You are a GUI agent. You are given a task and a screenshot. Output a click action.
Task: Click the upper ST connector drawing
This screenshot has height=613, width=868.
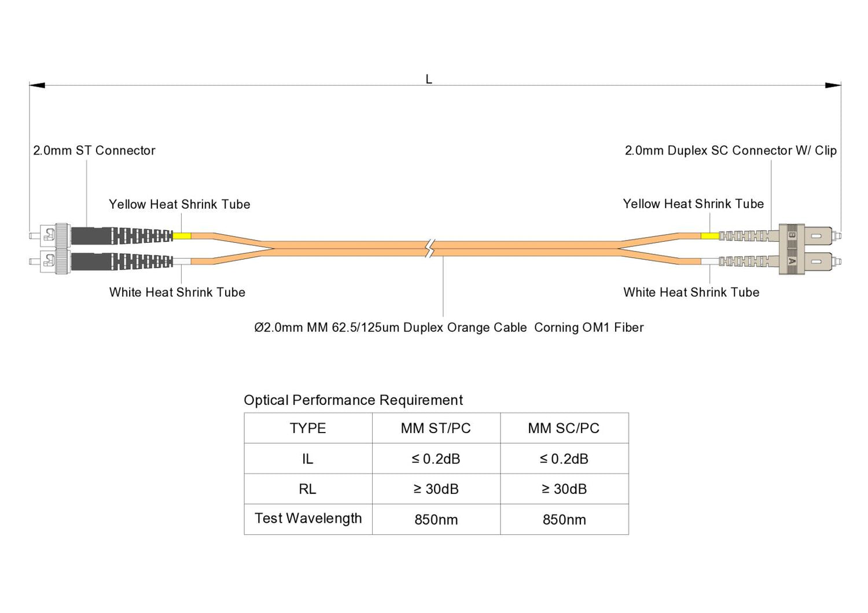(55, 235)
